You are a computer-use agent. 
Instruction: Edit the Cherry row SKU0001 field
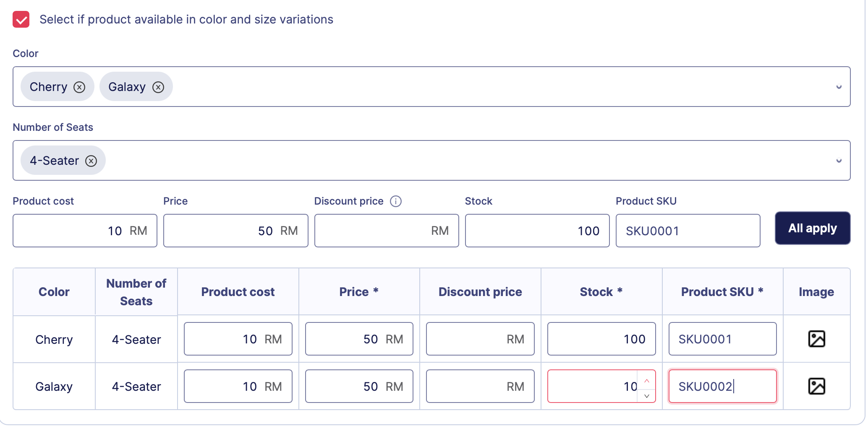click(x=722, y=339)
